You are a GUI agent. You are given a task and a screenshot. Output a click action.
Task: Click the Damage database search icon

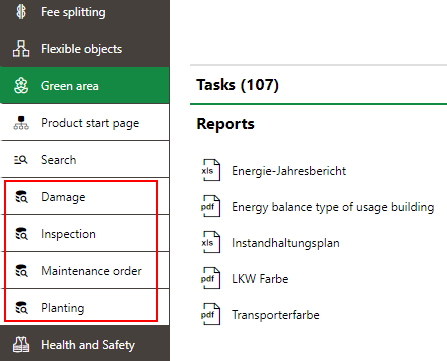click(x=22, y=197)
